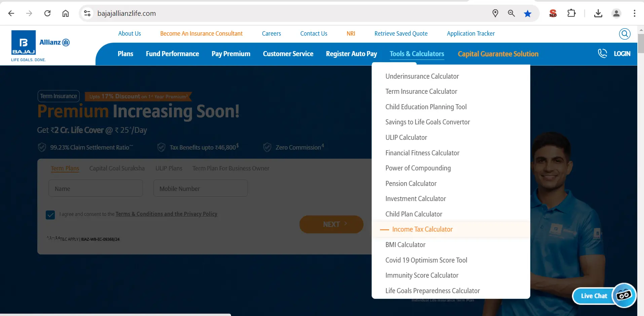This screenshot has height=316, width=644.
Task: Switch to Term Plans tab
Action: 65,168
